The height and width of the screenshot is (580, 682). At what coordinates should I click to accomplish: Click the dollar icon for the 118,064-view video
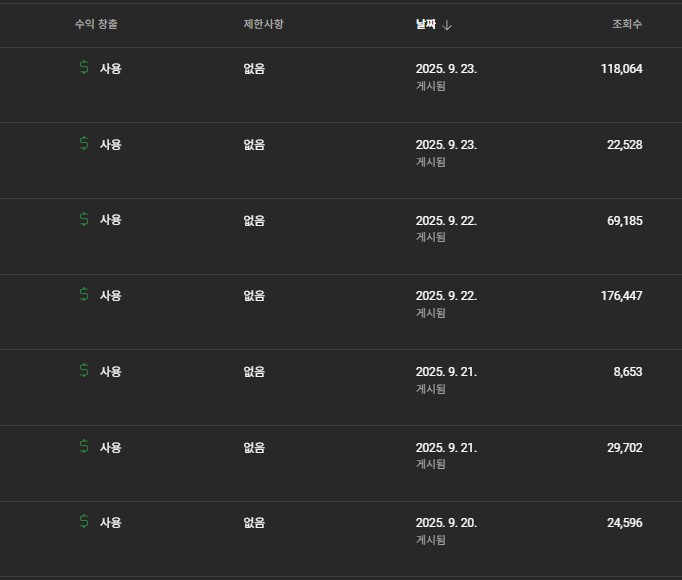pyautogui.click(x=84, y=68)
